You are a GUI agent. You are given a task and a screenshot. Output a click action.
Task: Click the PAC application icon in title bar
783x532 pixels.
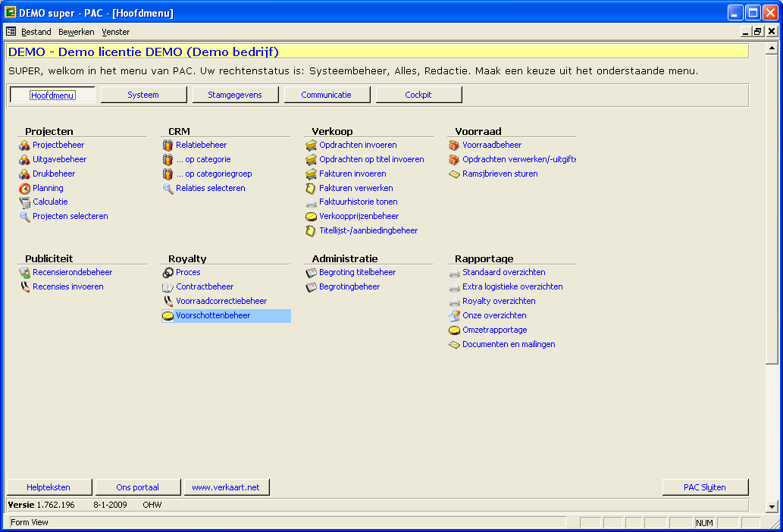click(x=10, y=12)
